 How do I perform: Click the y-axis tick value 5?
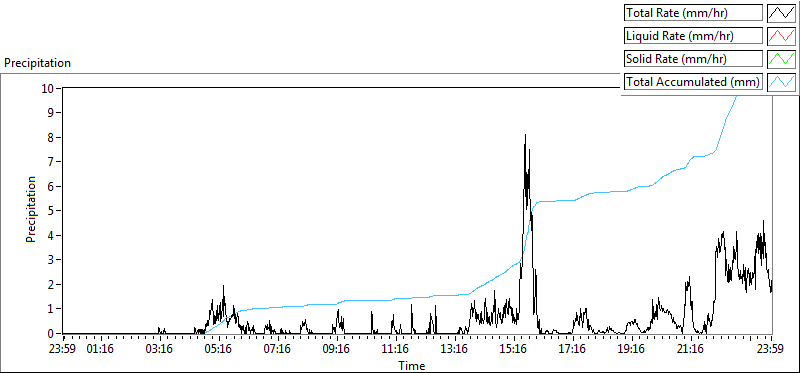click(52, 211)
